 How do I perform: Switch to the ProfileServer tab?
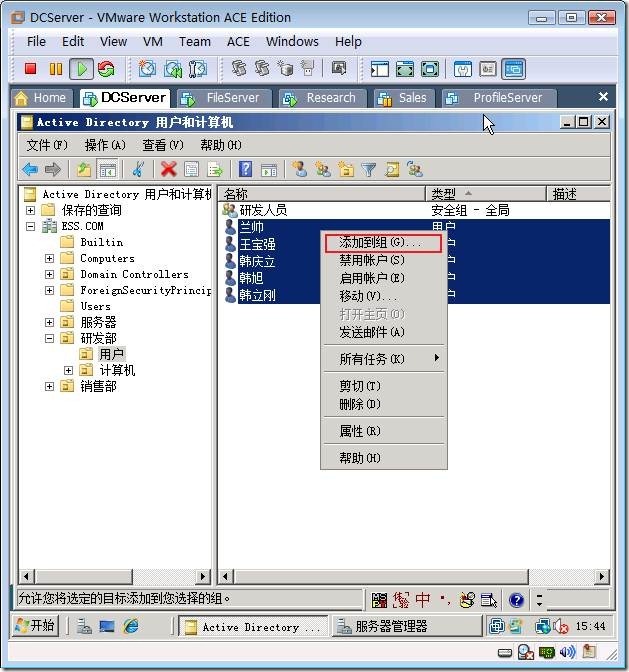pyautogui.click(x=499, y=98)
